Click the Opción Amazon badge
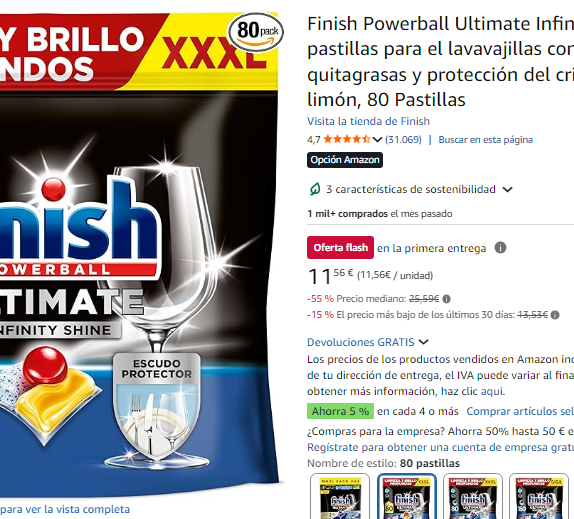Image resolution: width=574 pixels, height=519 pixels. [x=345, y=160]
